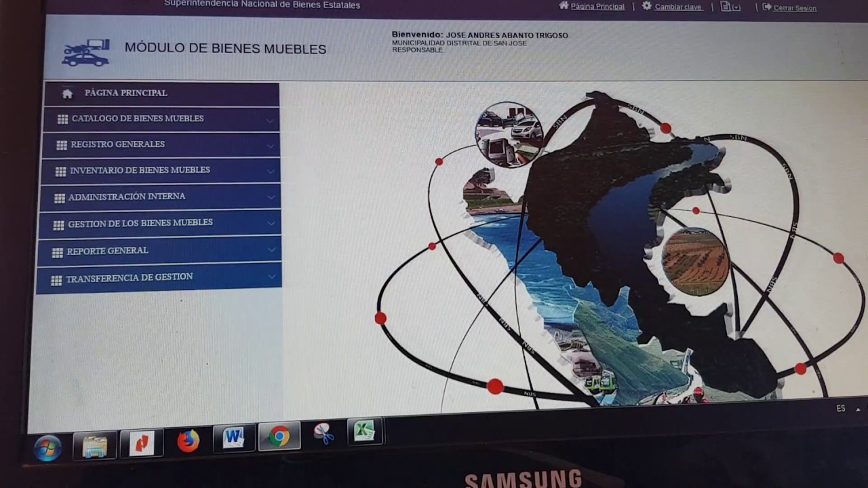Click Municipalidad Distrital de San Jose text

tap(459, 43)
